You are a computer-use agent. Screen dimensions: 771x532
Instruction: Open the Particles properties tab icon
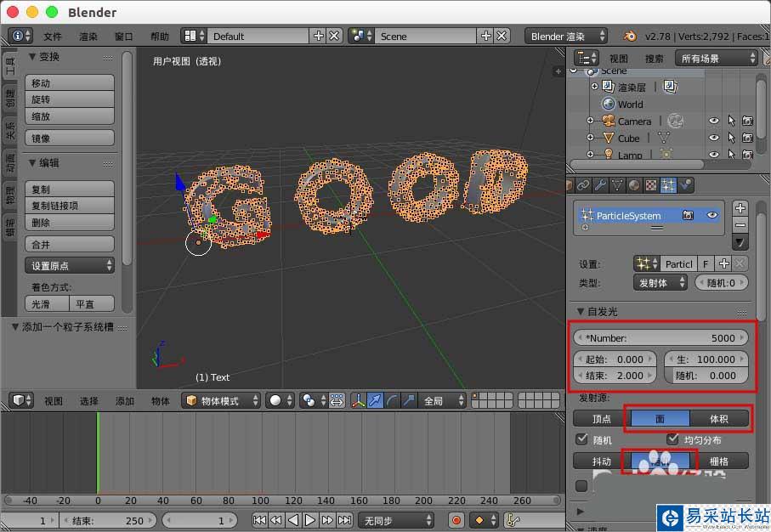click(x=668, y=184)
